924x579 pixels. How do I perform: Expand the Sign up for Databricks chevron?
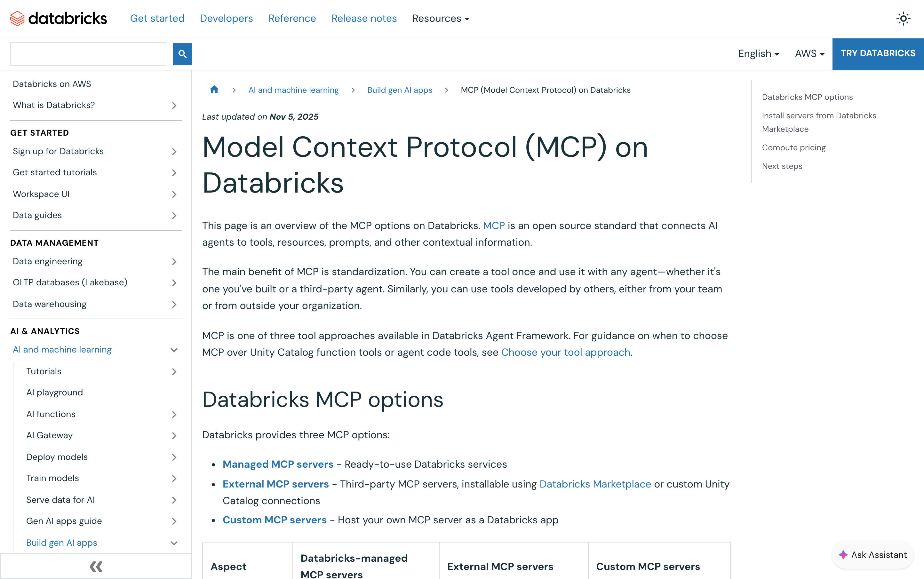point(174,151)
